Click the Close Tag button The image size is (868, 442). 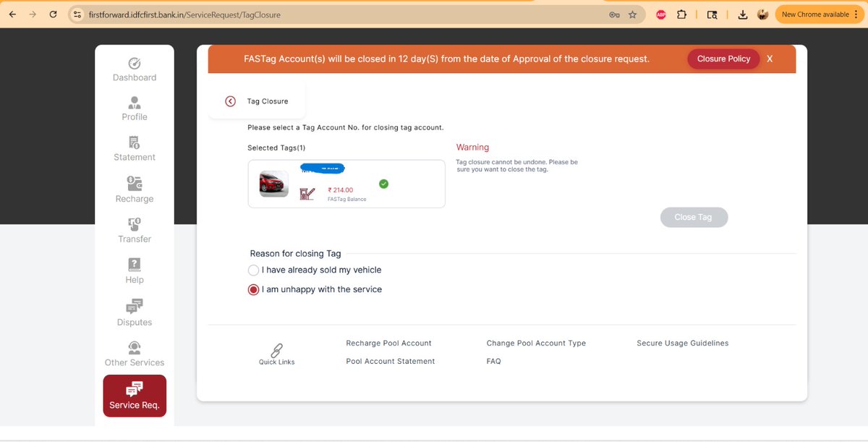pyautogui.click(x=694, y=217)
